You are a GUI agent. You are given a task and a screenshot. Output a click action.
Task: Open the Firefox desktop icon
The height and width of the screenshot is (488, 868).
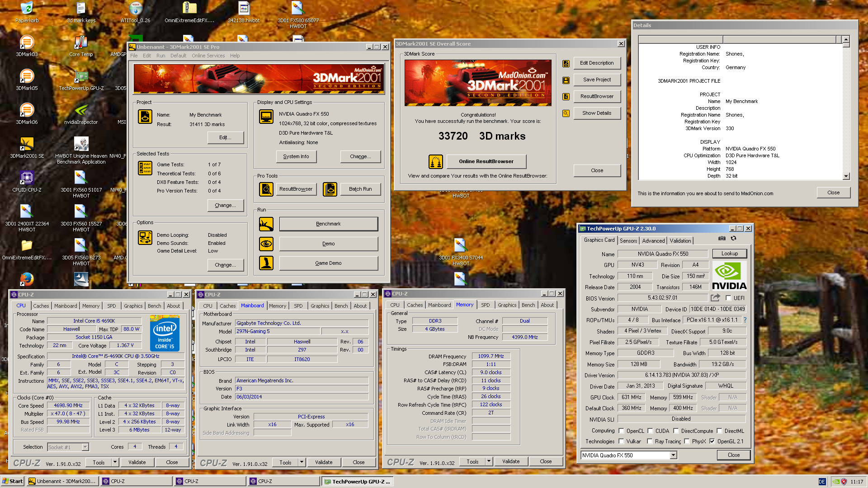(27, 279)
